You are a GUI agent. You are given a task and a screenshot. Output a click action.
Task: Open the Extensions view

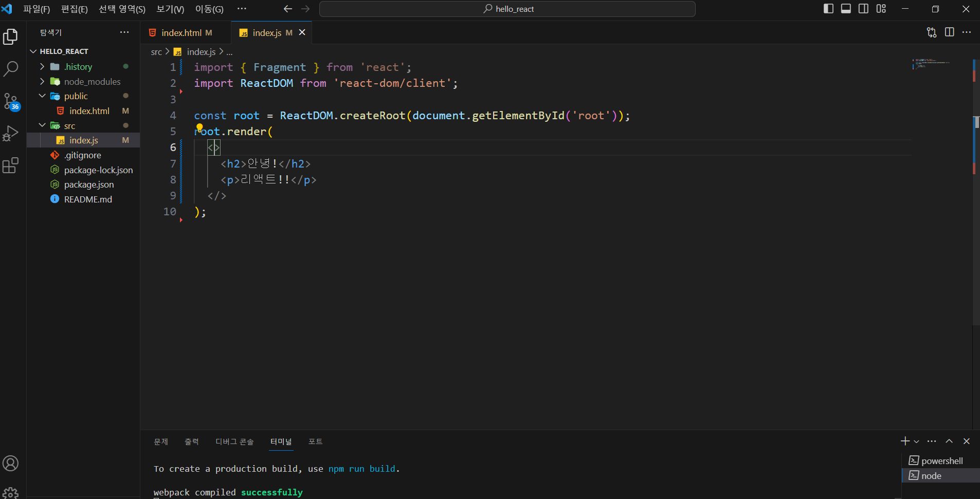(x=11, y=165)
